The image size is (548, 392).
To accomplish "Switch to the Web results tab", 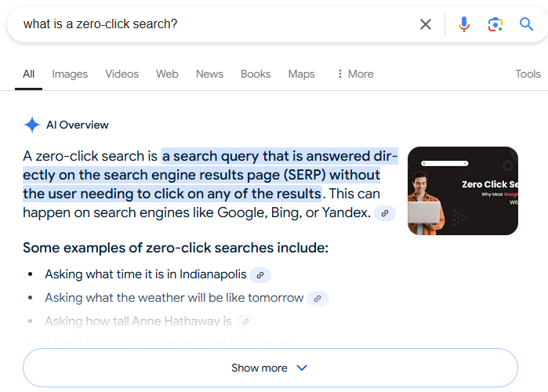I will click(x=167, y=74).
